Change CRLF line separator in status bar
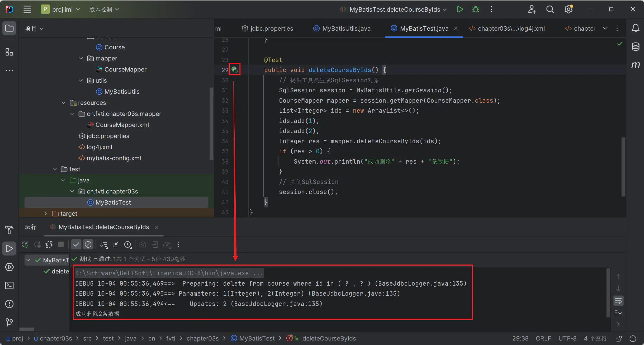The width and height of the screenshot is (644, 345). [x=543, y=338]
